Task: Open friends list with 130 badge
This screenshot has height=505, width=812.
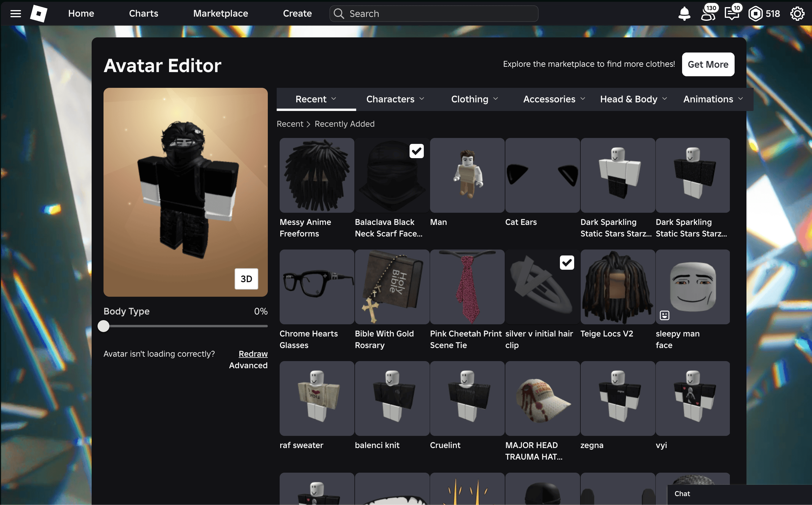Action: tap(708, 13)
